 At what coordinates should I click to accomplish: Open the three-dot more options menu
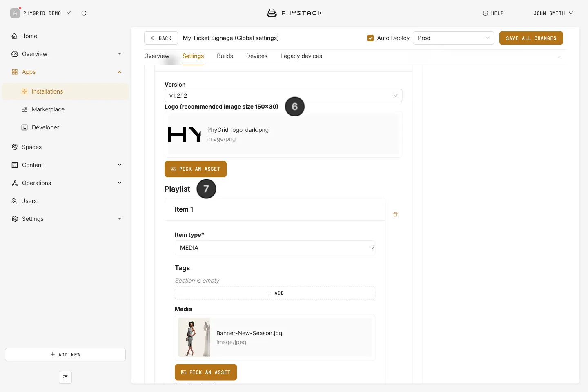(560, 56)
